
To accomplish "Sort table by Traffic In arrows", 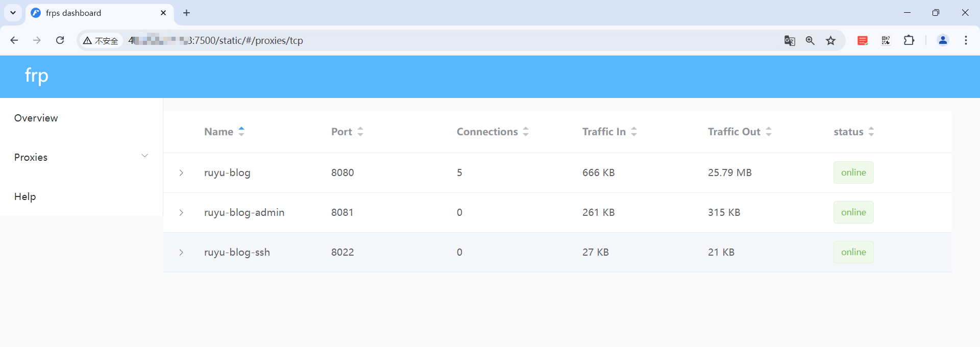I will 634,131.
